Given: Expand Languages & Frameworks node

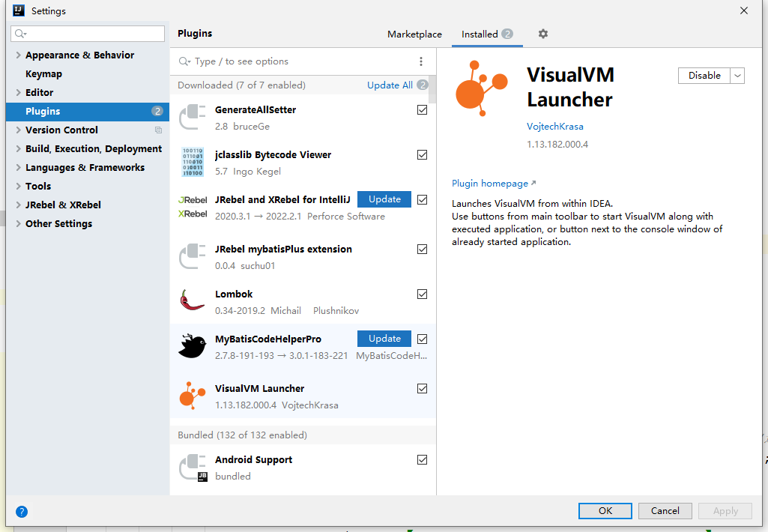Looking at the screenshot, I should [x=18, y=167].
